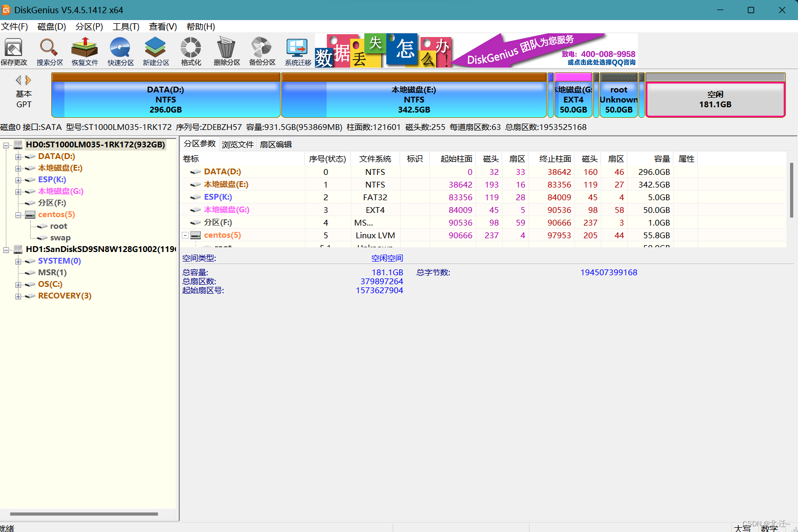
Task: Expand the DATA(D:) tree node
Action: point(18,156)
